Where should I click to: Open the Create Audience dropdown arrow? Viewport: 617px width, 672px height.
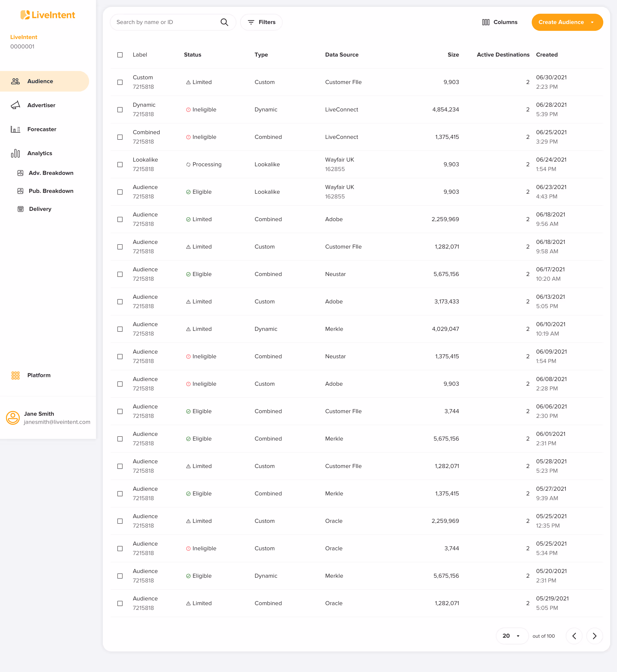click(x=592, y=22)
